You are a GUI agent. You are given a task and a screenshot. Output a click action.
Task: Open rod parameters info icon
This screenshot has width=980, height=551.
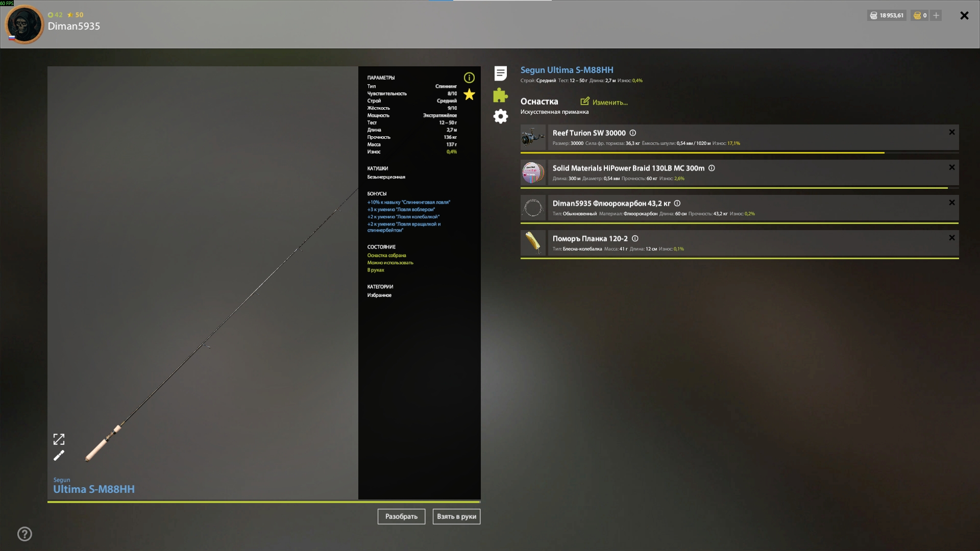pyautogui.click(x=469, y=78)
